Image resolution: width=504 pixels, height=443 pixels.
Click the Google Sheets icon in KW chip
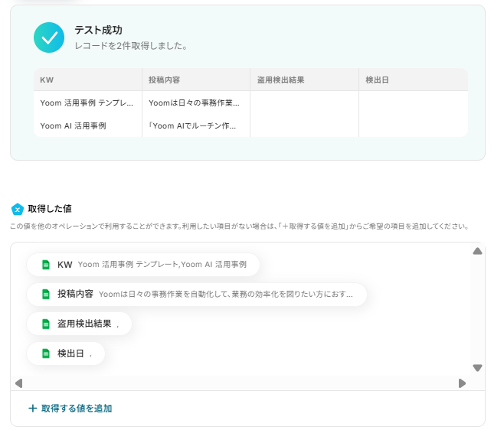click(46, 265)
